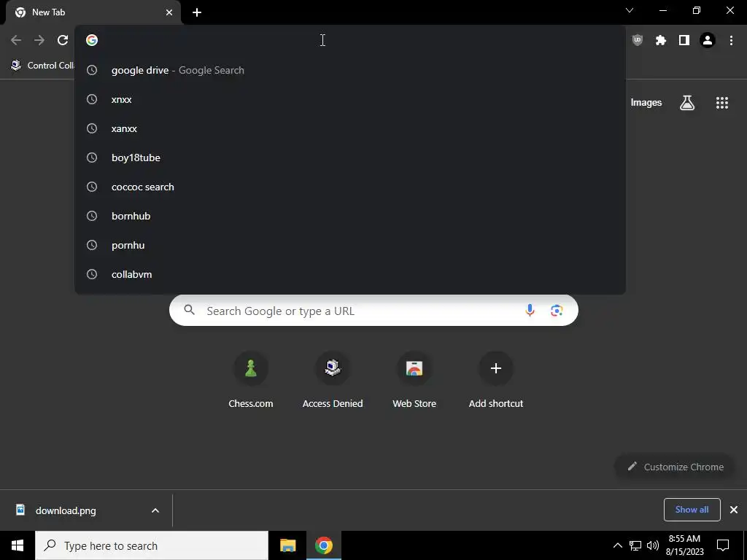Close the New Tab tab

tap(169, 12)
